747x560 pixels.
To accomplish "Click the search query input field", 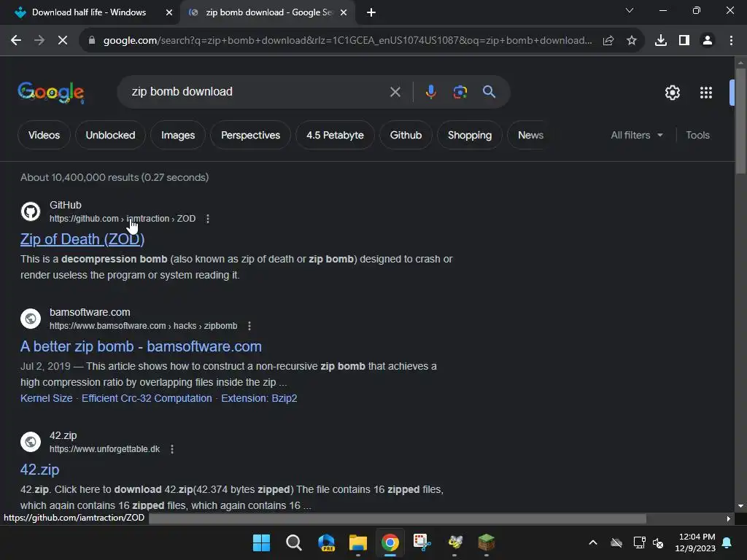I will point(258,91).
